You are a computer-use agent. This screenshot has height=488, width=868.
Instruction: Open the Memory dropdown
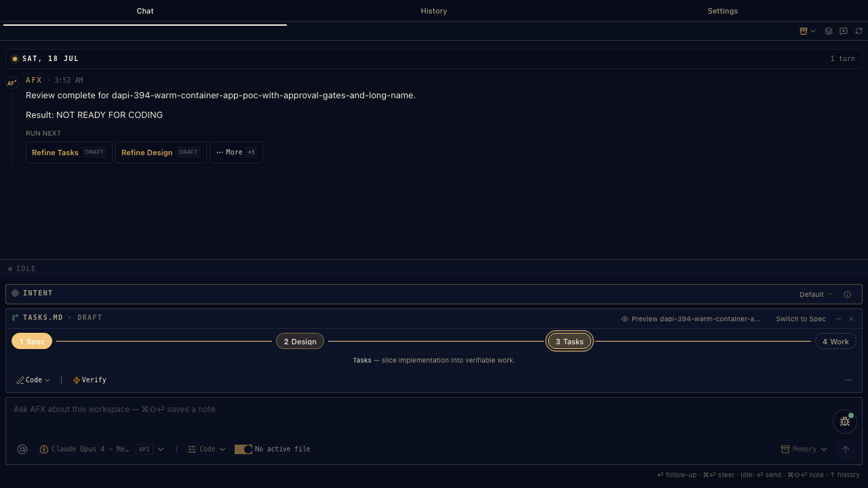804,449
